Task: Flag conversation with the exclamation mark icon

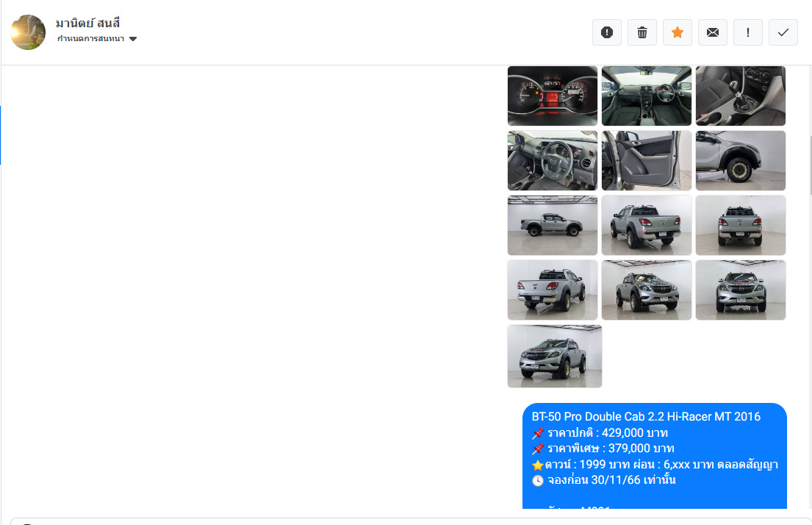Action: coord(748,32)
